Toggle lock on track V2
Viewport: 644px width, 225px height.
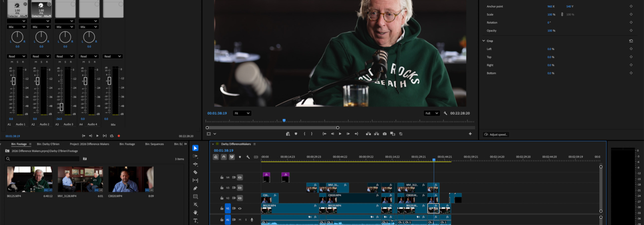222,198
